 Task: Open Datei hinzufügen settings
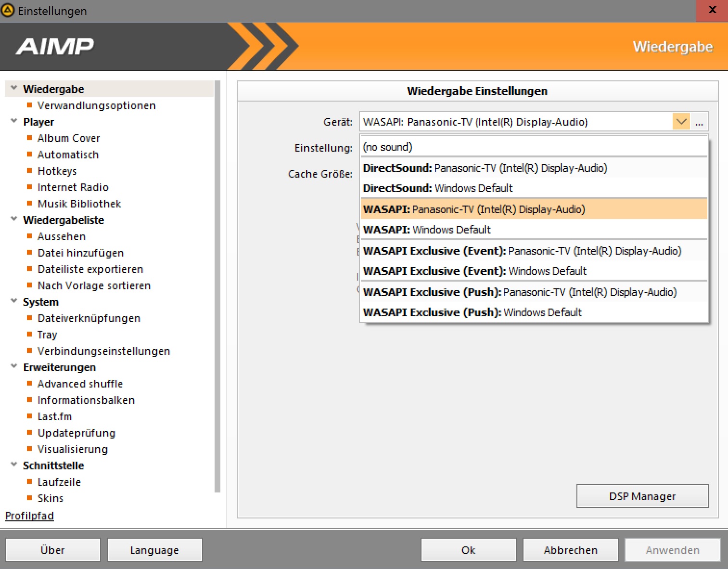[81, 253]
